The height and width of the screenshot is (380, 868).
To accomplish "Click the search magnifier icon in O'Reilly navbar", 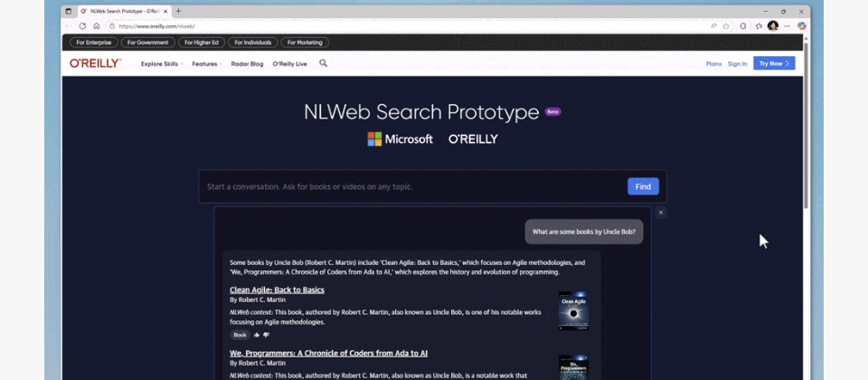I will pyautogui.click(x=324, y=63).
